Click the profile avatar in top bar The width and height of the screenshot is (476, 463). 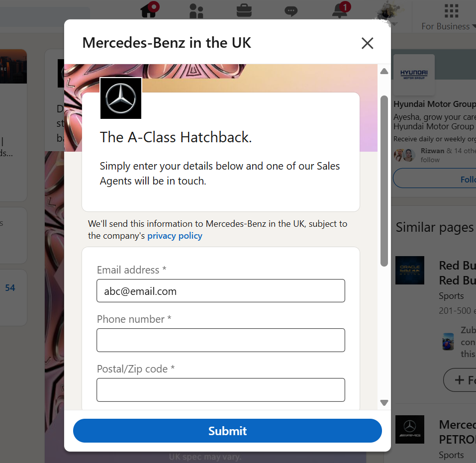[389, 11]
